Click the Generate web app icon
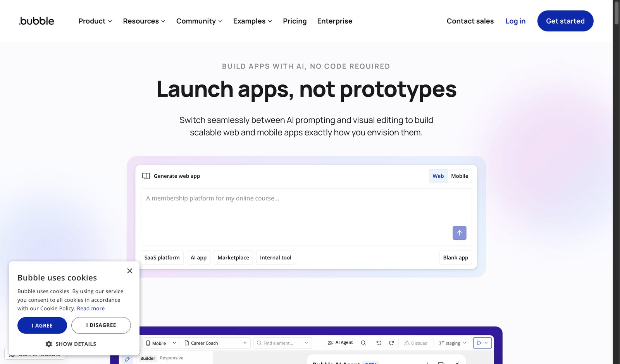The height and width of the screenshot is (364, 620). click(x=146, y=176)
